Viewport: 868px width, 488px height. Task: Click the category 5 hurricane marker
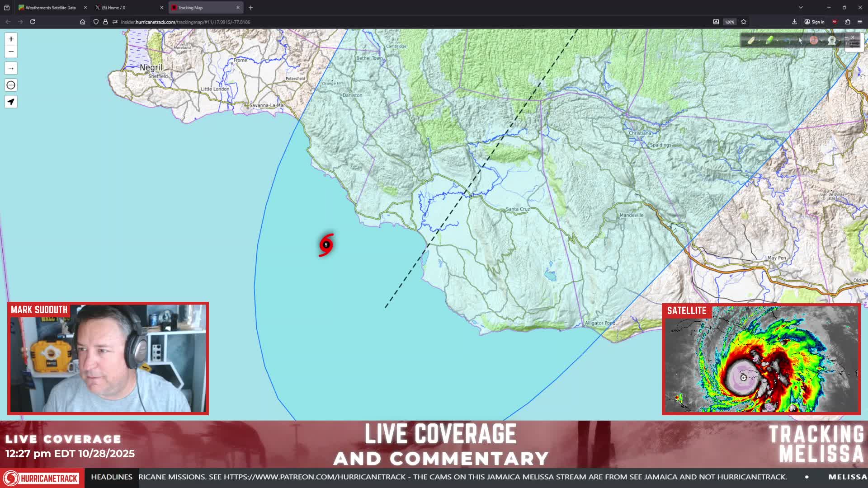click(x=326, y=245)
